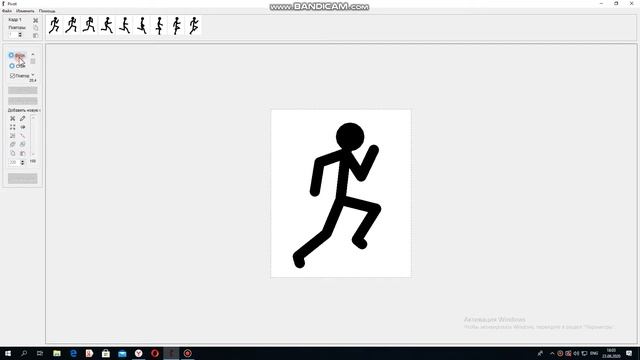This screenshot has width=640, height=360.
Task: Open the Файл menu
Action: (7, 11)
